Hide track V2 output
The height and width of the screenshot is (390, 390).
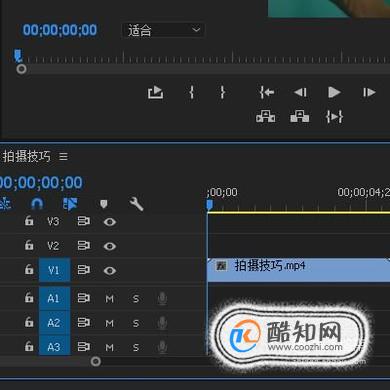click(x=110, y=246)
